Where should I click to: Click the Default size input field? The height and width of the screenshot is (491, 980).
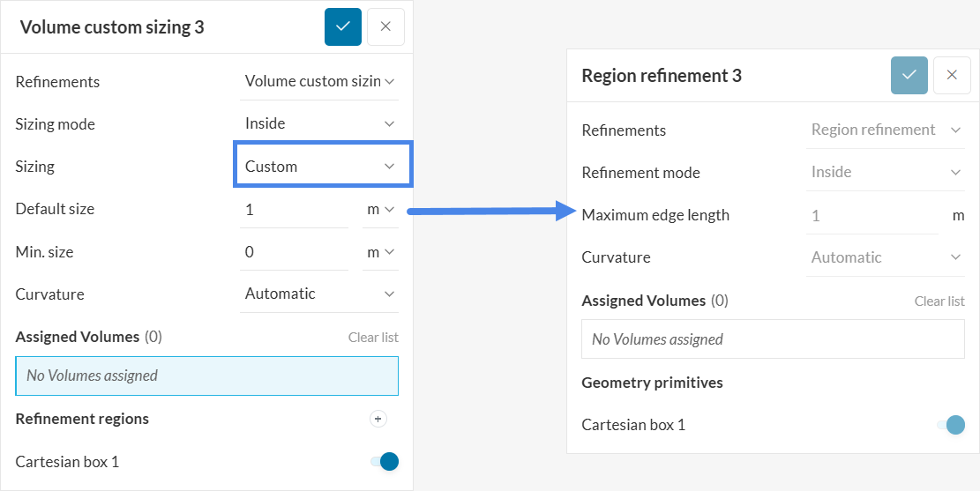(294, 209)
